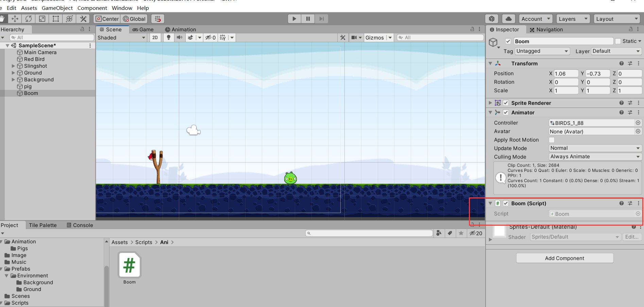Disable the Boom object active checkbox
This screenshot has width=644, height=307.
[508, 41]
